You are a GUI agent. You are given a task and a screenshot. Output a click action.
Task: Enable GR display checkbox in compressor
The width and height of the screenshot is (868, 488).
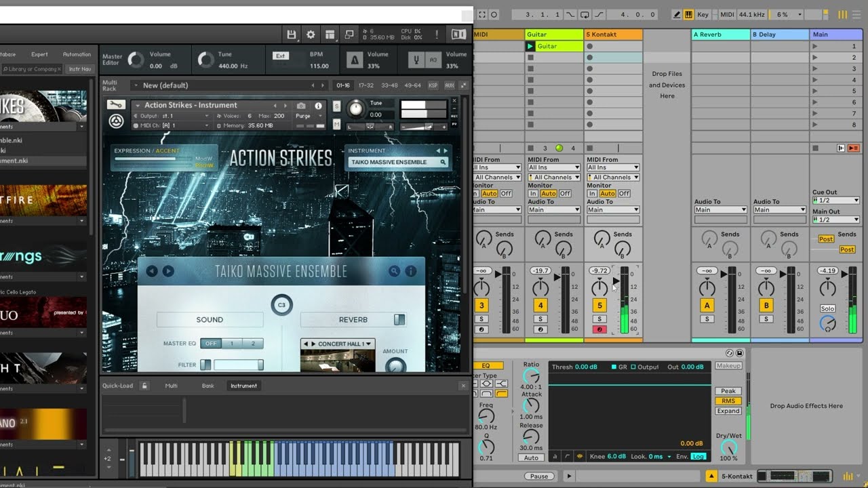(x=614, y=367)
